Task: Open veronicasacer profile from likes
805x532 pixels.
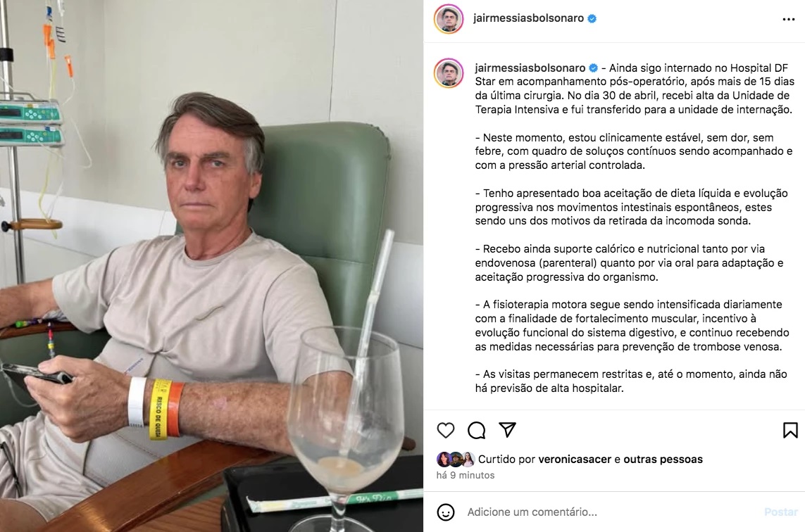Action: click(x=575, y=459)
